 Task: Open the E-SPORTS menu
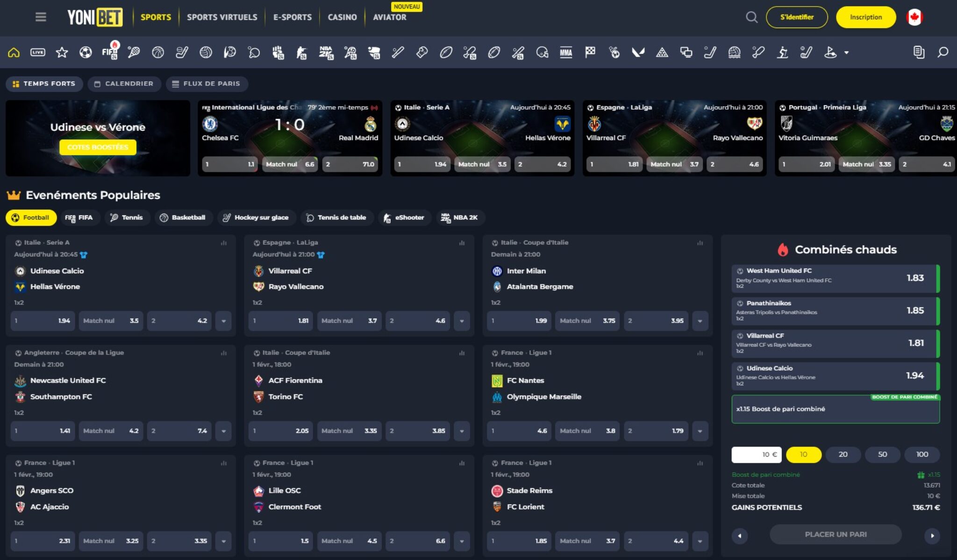tap(293, 17)
